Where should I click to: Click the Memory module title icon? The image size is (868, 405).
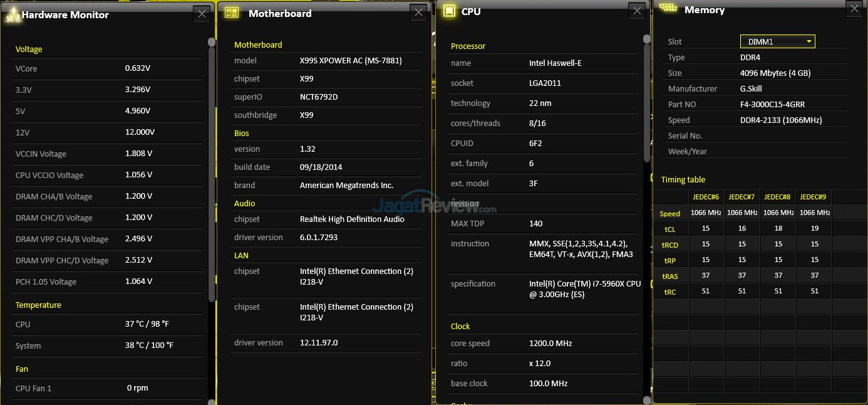pos(669,8)
